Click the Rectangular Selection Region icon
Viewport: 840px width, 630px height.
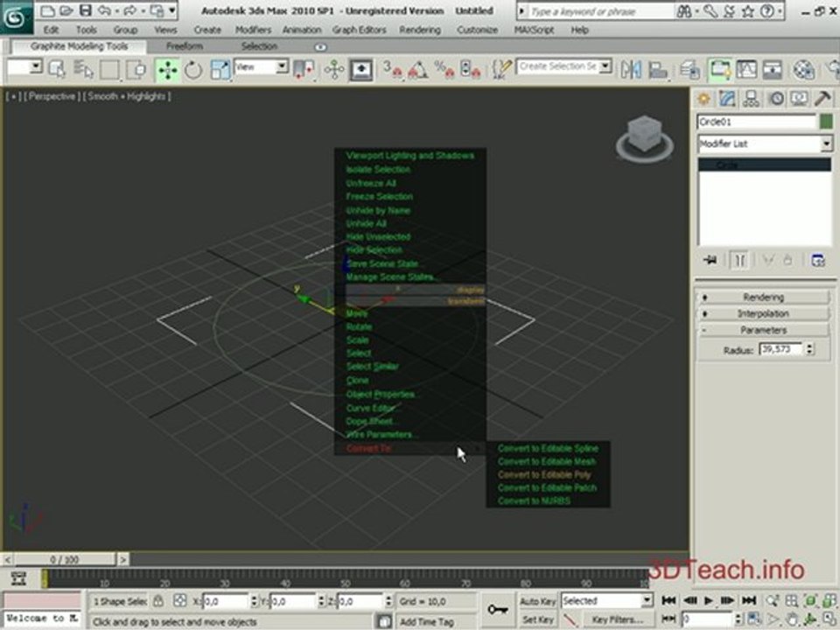[x=110, y=70]
